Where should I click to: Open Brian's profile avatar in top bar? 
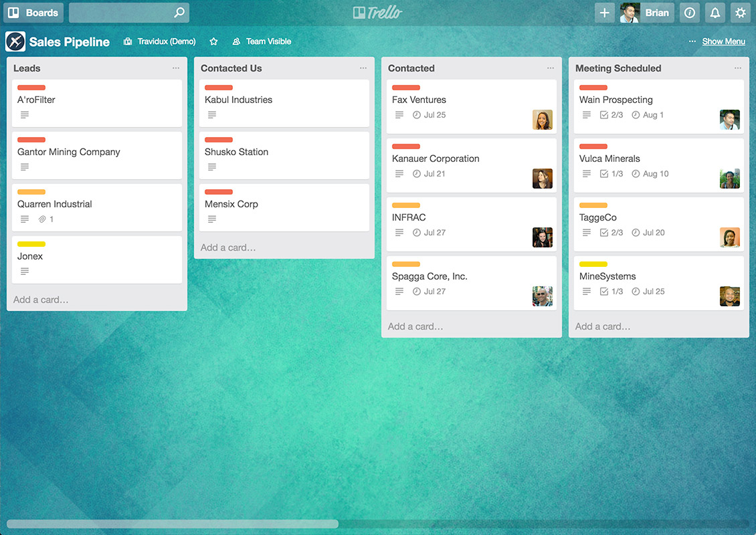[x=630, y=12]
